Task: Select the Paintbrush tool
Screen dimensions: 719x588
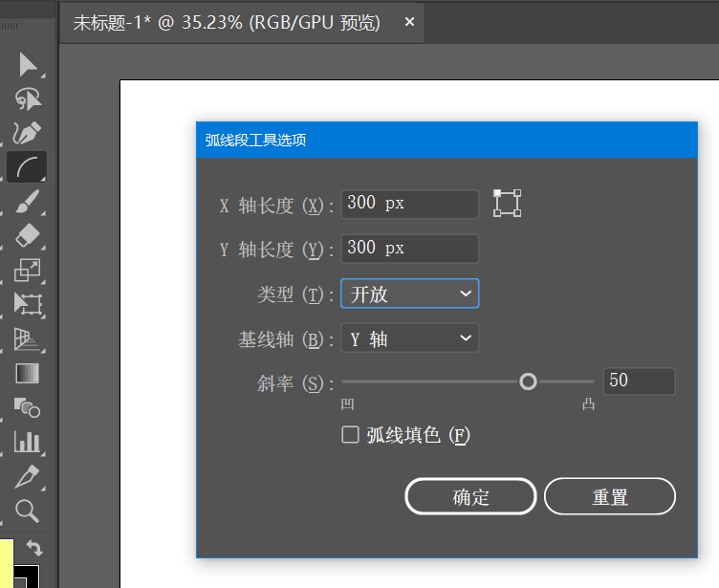Action: [x=28, y=202]
